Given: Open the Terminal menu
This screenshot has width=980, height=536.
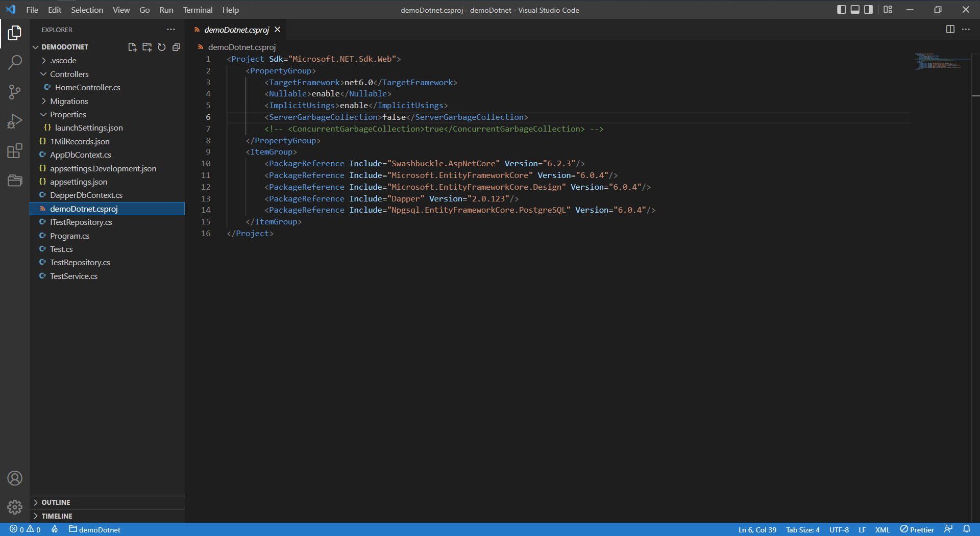Looking at the screenshot, I should 197,10.
